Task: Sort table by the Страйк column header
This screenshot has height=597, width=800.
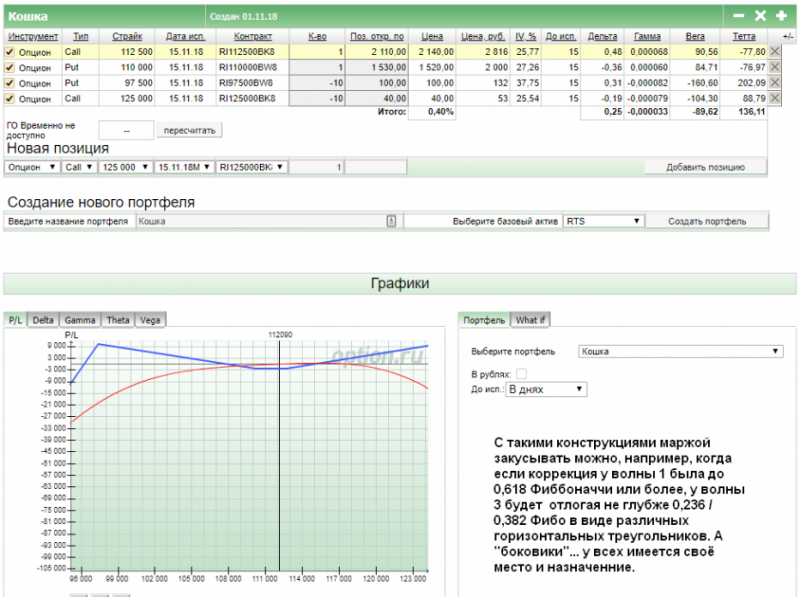Action: (x=127, y=36)
